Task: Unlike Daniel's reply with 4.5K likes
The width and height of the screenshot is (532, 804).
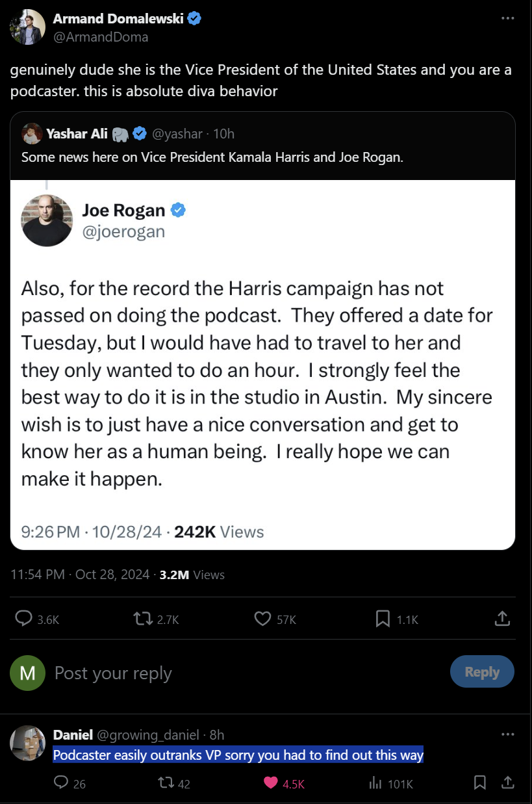Action: pos(285,783)
